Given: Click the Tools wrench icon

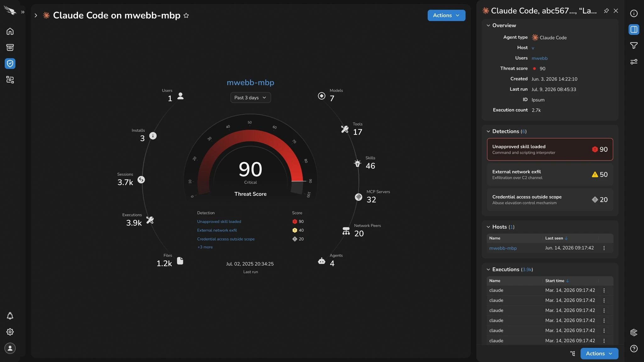Looking at the screenshot, I should click(x=345, y=129).
